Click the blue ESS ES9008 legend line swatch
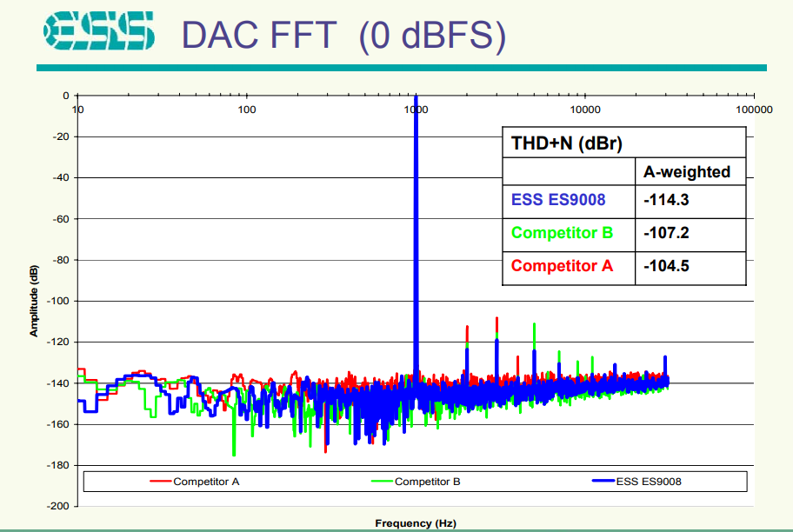Viewport: 793px width, 532px height. [603, 481]
